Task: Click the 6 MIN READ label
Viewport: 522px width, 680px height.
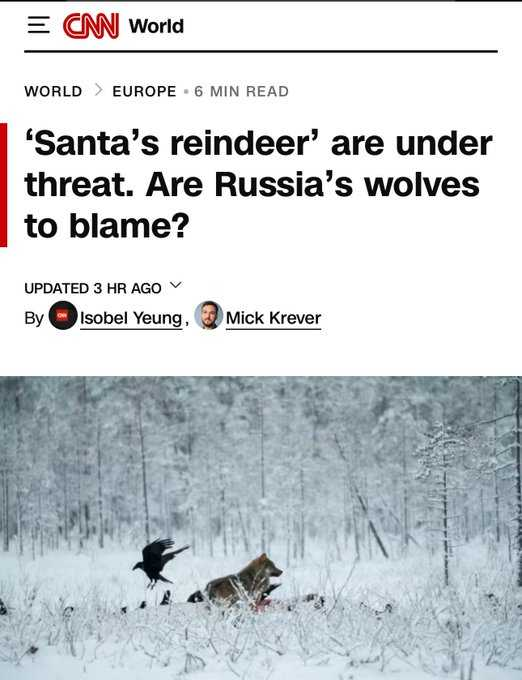Action: (x=241, y=91)
